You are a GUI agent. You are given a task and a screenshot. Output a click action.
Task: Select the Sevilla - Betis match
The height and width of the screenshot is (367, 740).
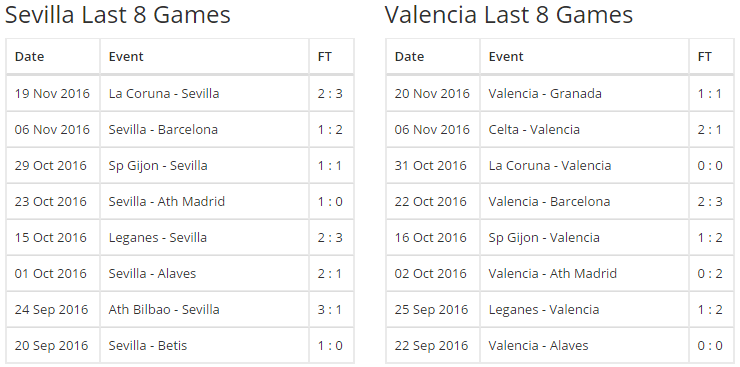(148, 345)
